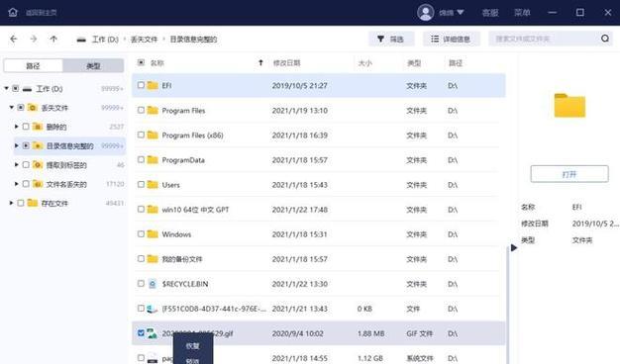The height and width of the screenshot is (364, 620).
Task: Click the 存在文件 folder icon in the tree
Action: (33, 203)
